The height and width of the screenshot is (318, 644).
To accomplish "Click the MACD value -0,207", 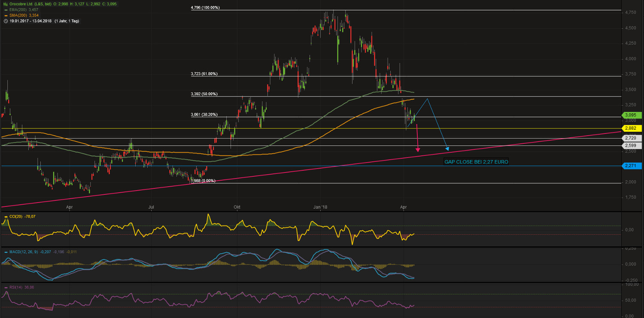I will coord(46,252).
